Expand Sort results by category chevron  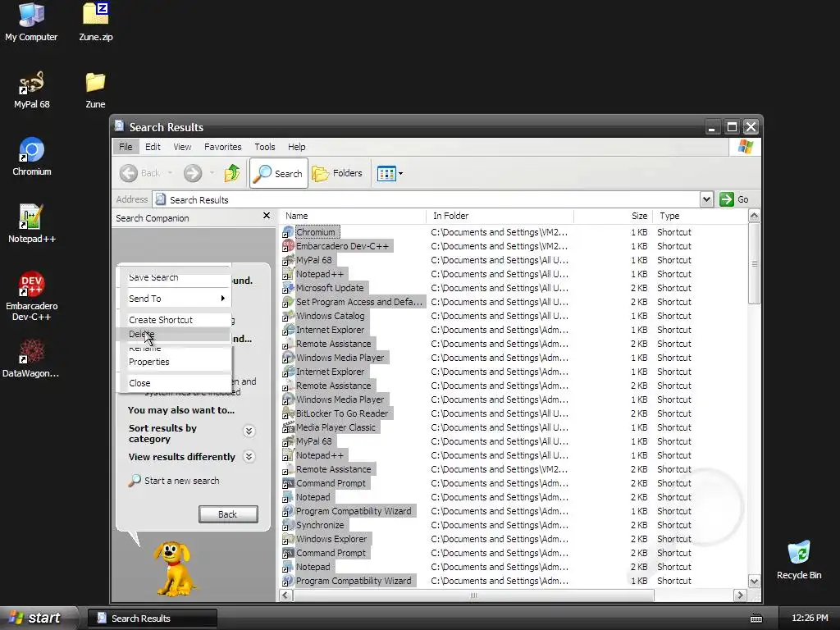point(249,431)
